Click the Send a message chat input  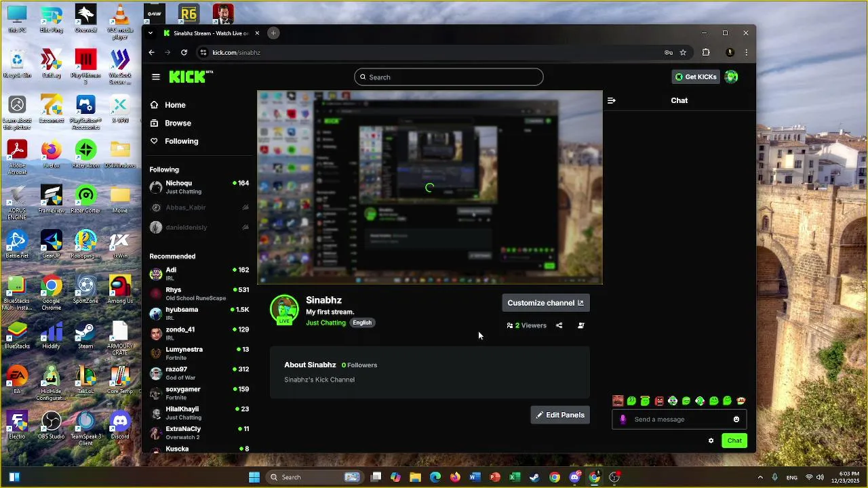coord(679,420)
